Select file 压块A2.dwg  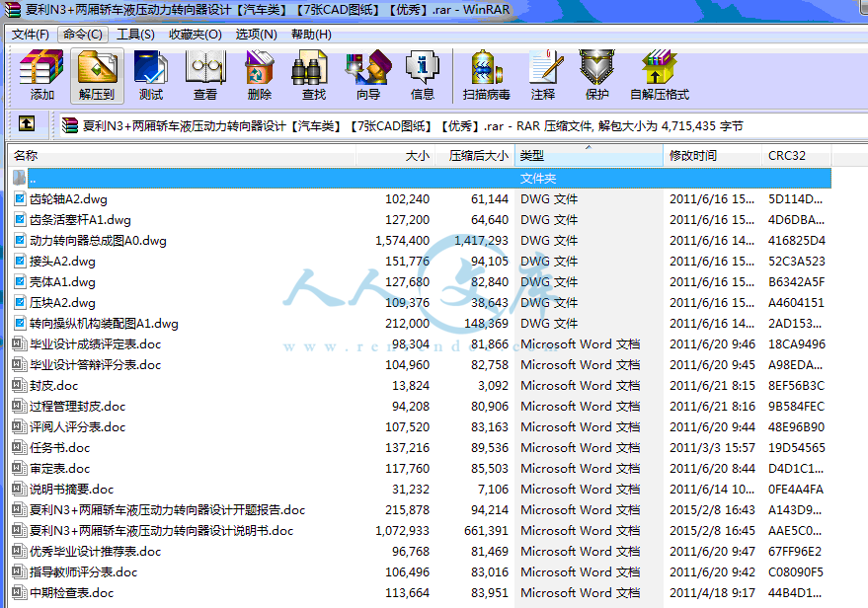click(62, 303)
